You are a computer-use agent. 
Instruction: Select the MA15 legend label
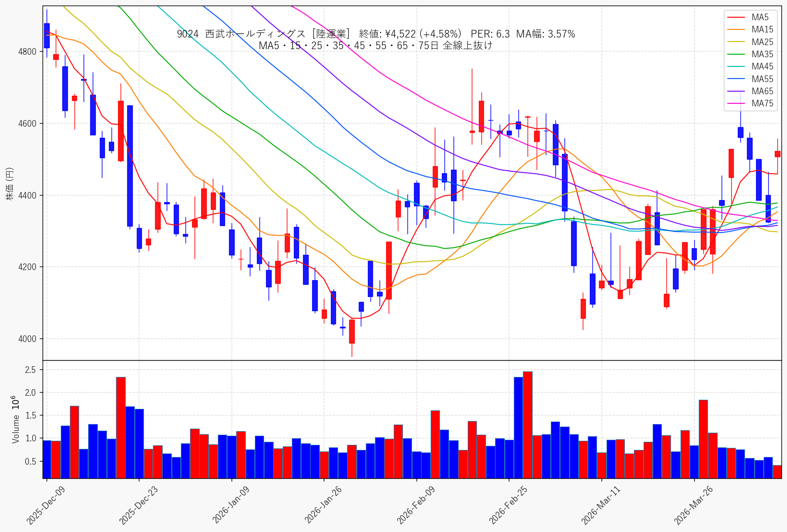click(x=763, y=30)
